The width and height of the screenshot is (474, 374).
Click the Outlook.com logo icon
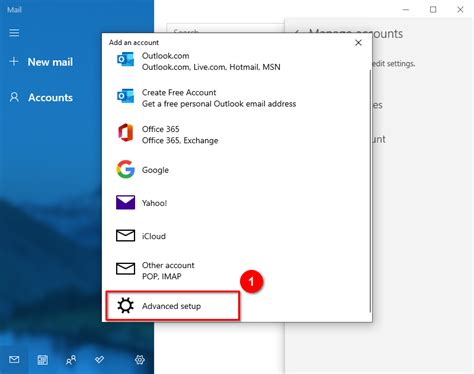click(125, 60)
